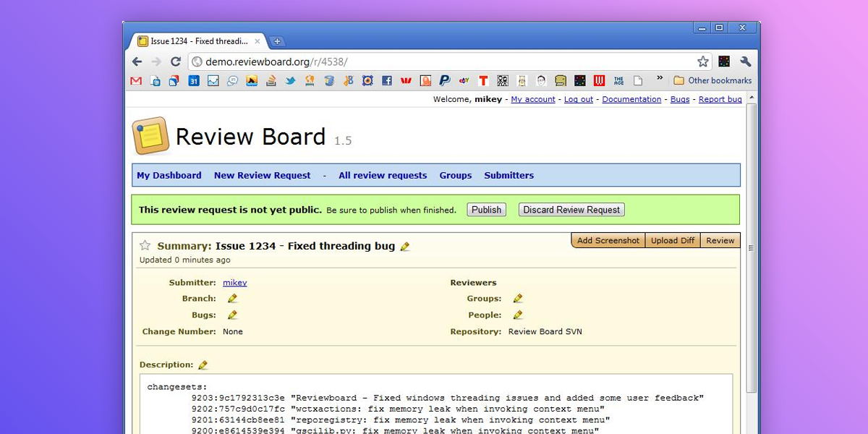Image resolution: width=868 pixels, height=434 pixels.
Task: Click the extension icon beside the bookmark star
Action: pyautogui.click(x=724, y=61)
